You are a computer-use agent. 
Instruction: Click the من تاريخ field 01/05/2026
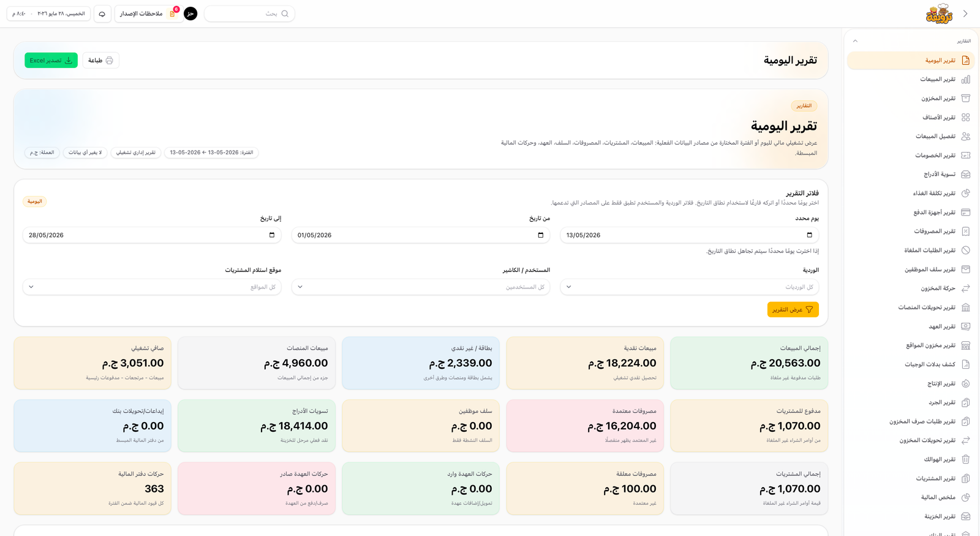(421, 235)
